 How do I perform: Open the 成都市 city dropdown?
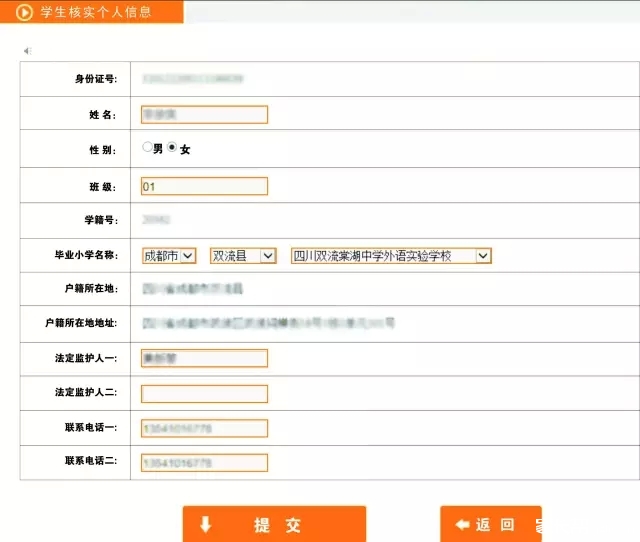169,256
